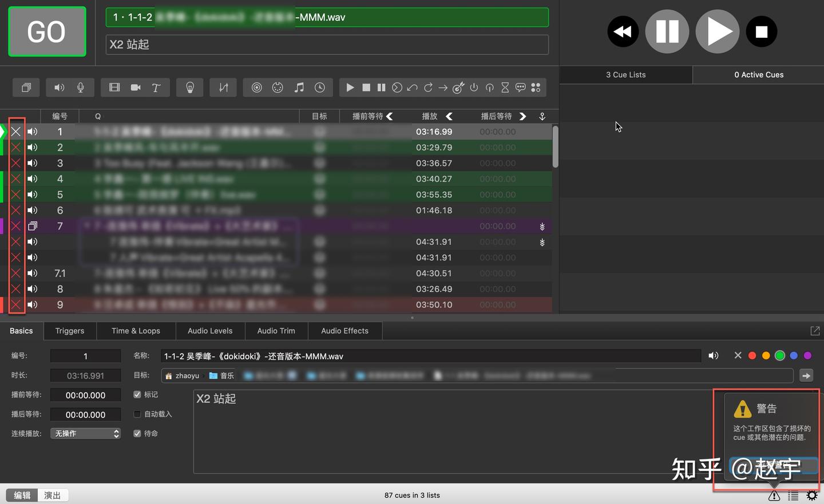Insert a MIDI cue
Image resolution: width=824 pixels, height=504 pixels.
pyautogui.click(x=278, y=87)
